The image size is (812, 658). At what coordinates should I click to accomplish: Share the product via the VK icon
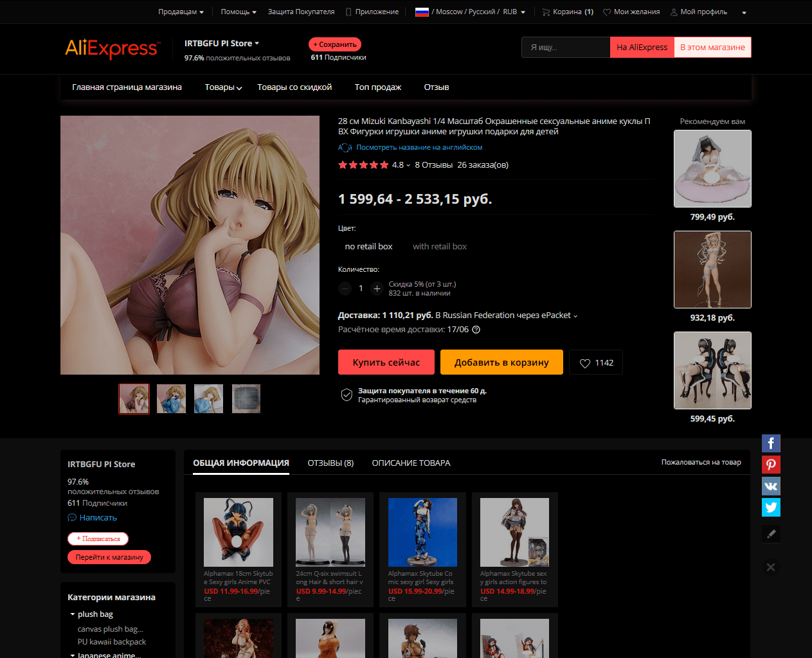pyautogui.click(x=771, y=486)
